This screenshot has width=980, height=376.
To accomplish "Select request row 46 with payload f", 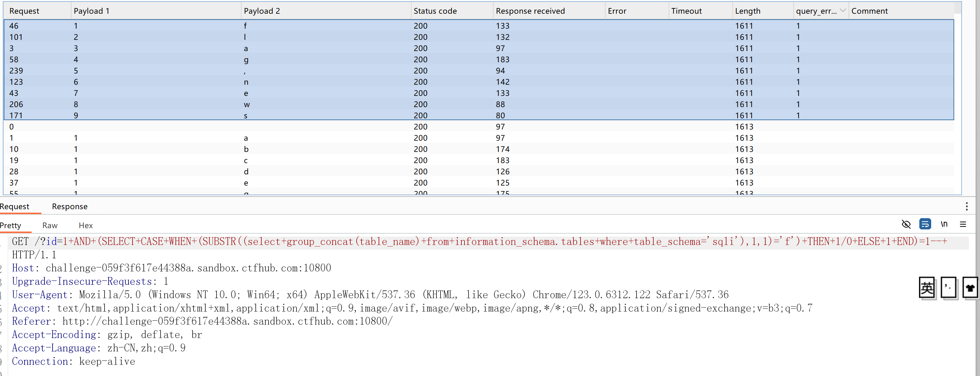I will tap(478, 26).
